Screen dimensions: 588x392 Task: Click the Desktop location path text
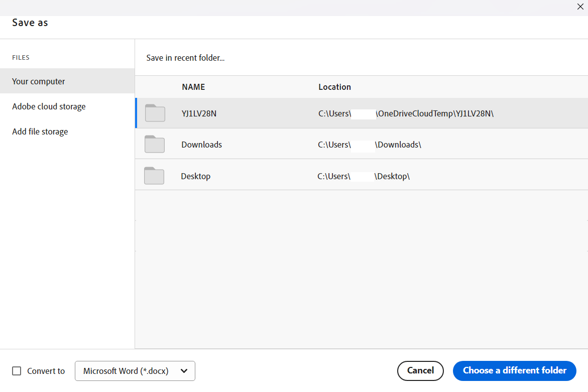tap(364, 176)
